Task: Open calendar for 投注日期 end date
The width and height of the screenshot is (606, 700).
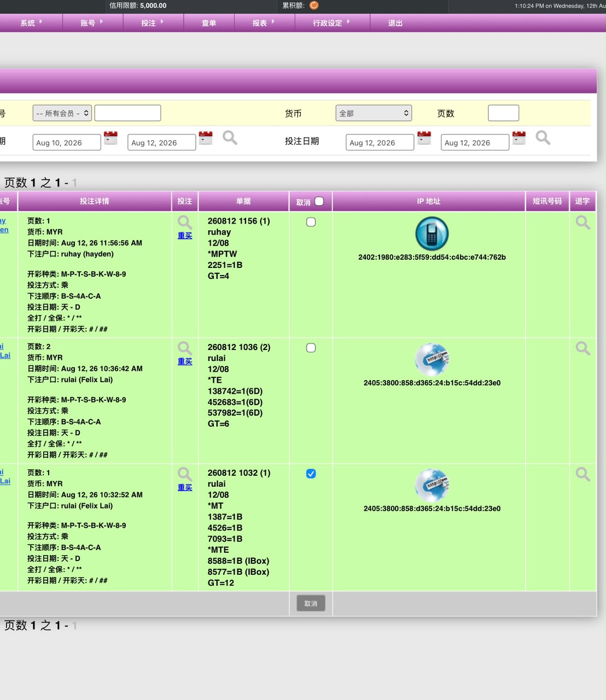Action: [x=519, y=138]
